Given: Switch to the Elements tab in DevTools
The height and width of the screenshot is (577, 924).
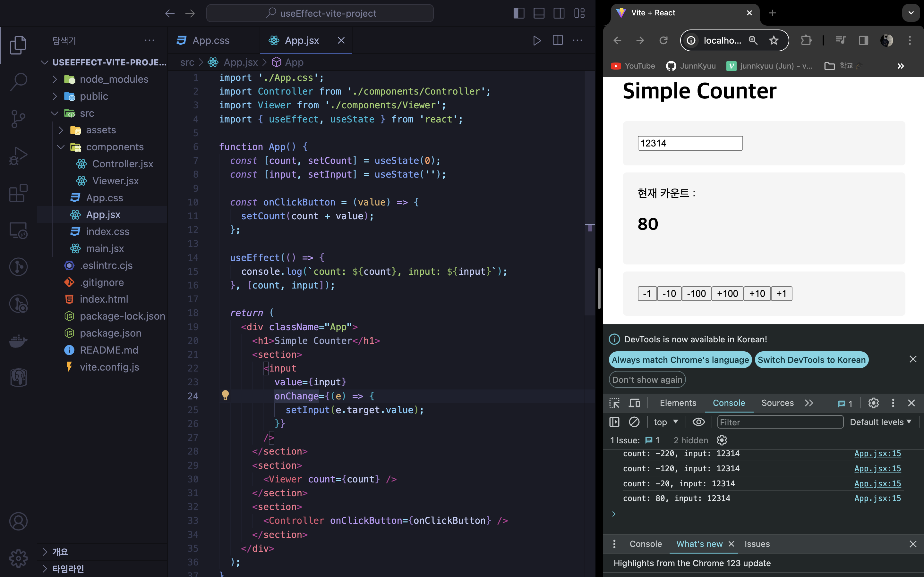Looking at the screenshot, I should pos(678,403).
